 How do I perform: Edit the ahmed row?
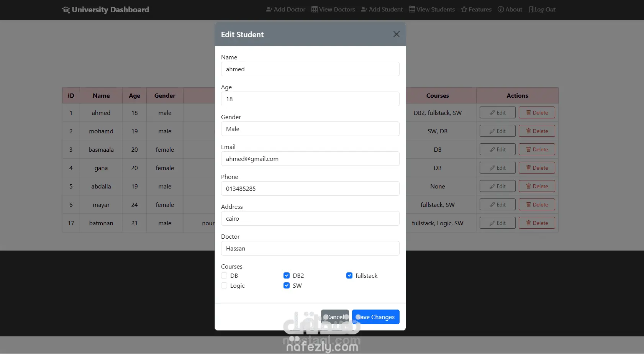(498, 113)
